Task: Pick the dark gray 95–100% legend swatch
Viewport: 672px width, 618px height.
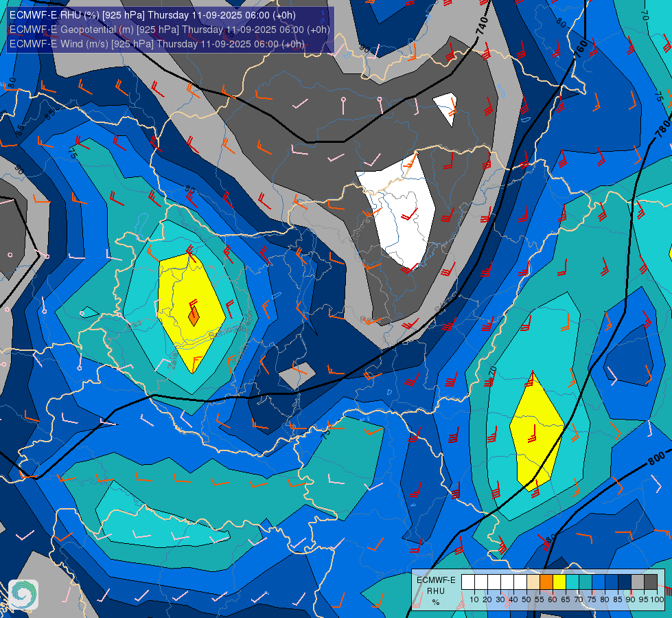Action: point(651,582)
